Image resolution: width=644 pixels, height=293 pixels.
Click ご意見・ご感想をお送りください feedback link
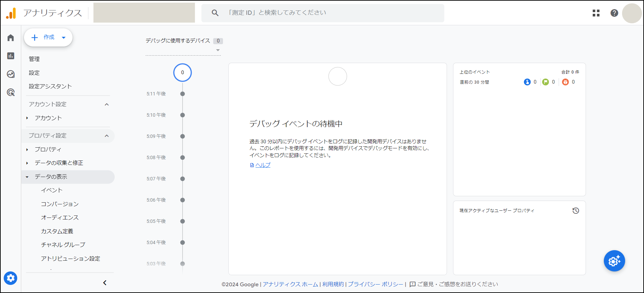pos(457,284)
